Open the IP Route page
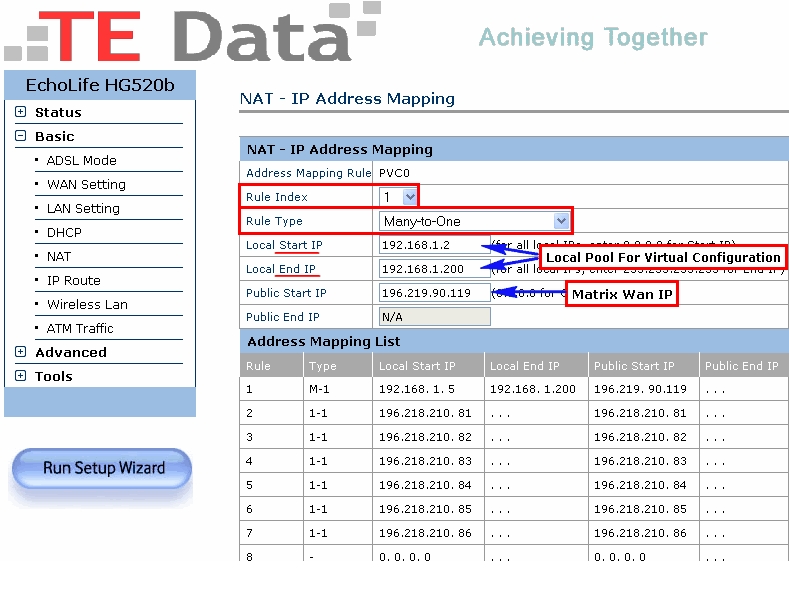Screen dimensions: 789x591 click(73, 280)
